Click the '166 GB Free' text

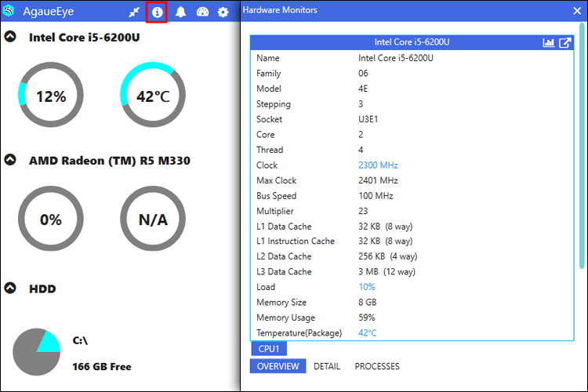pyautogui.click(x=102, y=366)
